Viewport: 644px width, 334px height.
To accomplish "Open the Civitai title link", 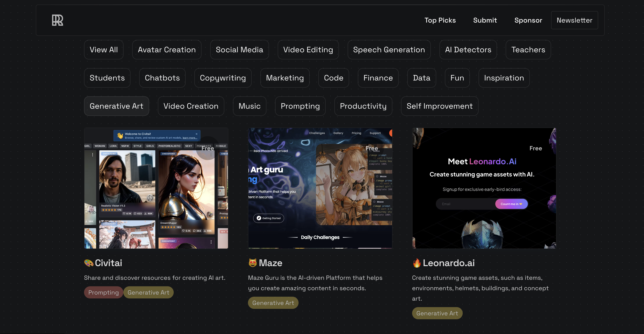I will (x=109, y=263).
